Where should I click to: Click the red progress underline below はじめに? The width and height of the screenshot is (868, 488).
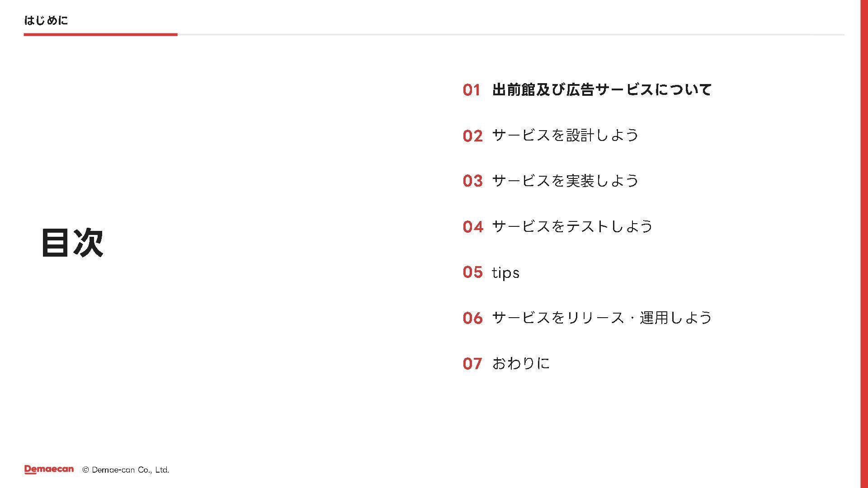(x=100, y=34)
